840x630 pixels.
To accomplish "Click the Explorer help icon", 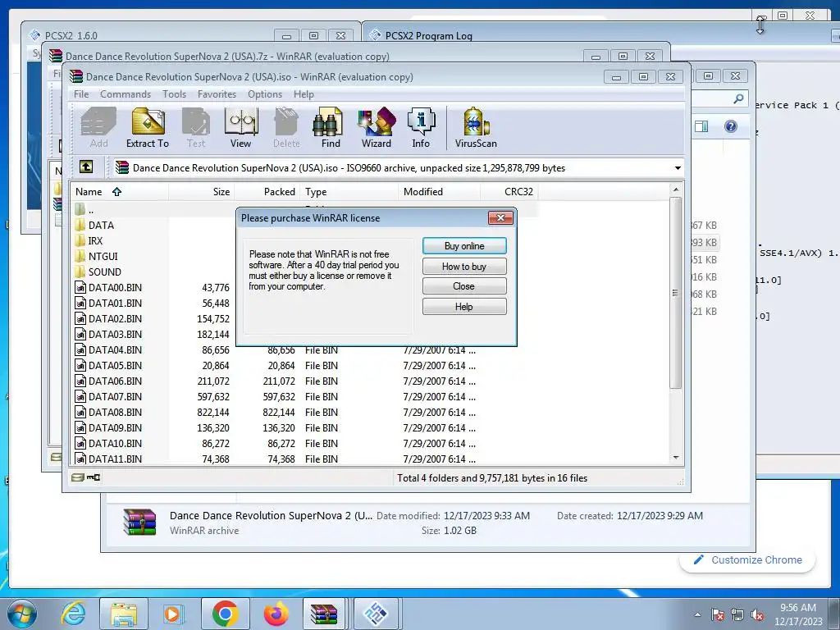I will [731, 126].
